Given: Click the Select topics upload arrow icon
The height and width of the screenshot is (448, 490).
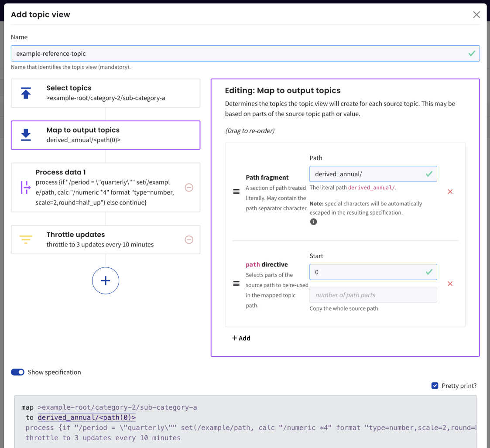Looking at the screenshot, I should pyautogui.click(x=26, y=93).
